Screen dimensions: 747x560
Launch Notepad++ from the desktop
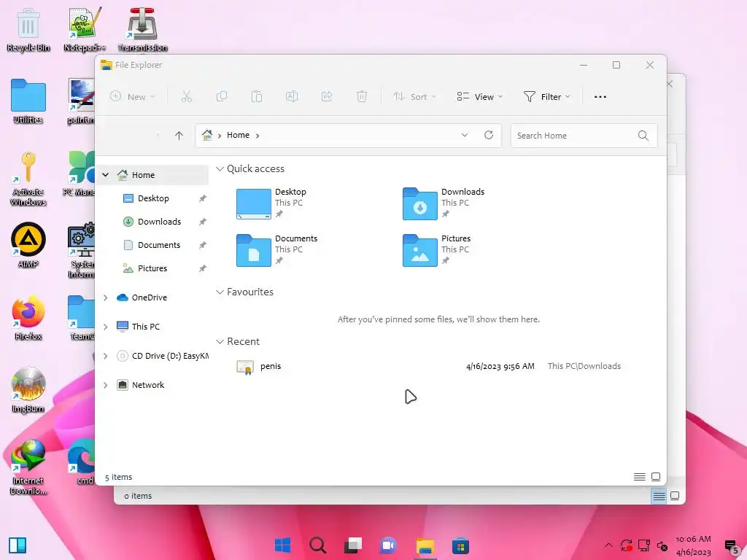click(85, 29)
